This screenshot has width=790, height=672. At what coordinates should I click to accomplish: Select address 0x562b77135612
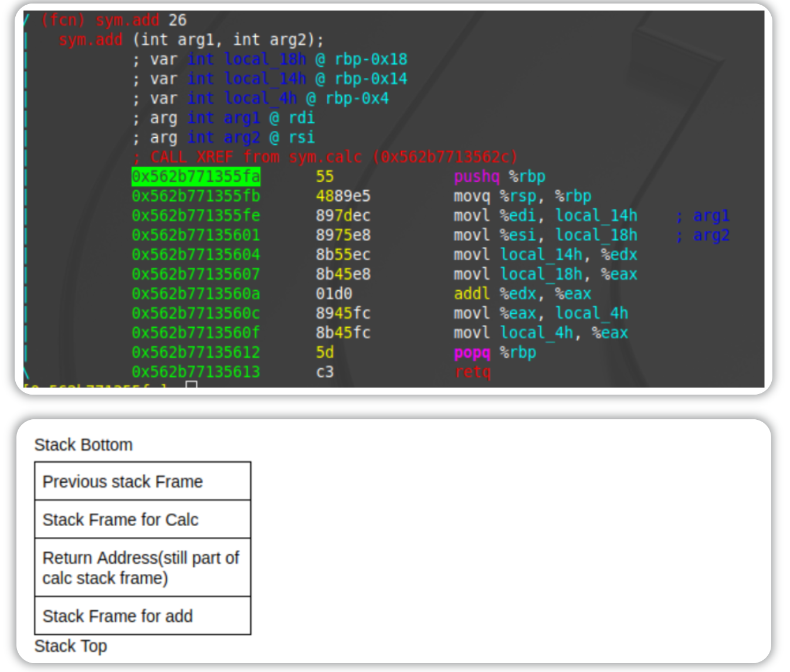tap(196, 352)
